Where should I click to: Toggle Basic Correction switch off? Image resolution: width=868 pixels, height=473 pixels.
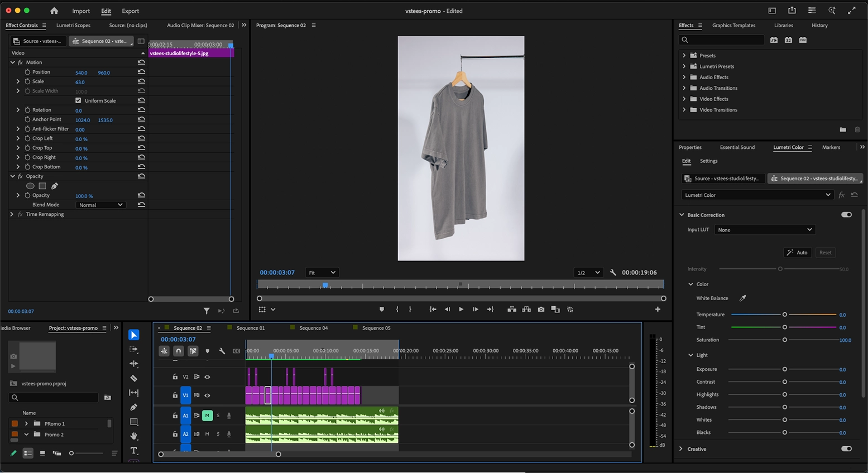point(846,215)
